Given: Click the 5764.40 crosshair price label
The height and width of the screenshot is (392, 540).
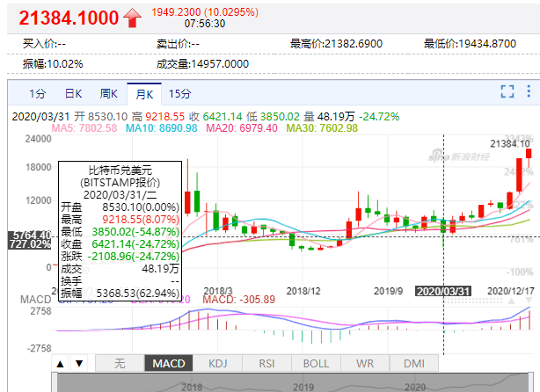Looking at the screenshot, I should tap(30, 236).
